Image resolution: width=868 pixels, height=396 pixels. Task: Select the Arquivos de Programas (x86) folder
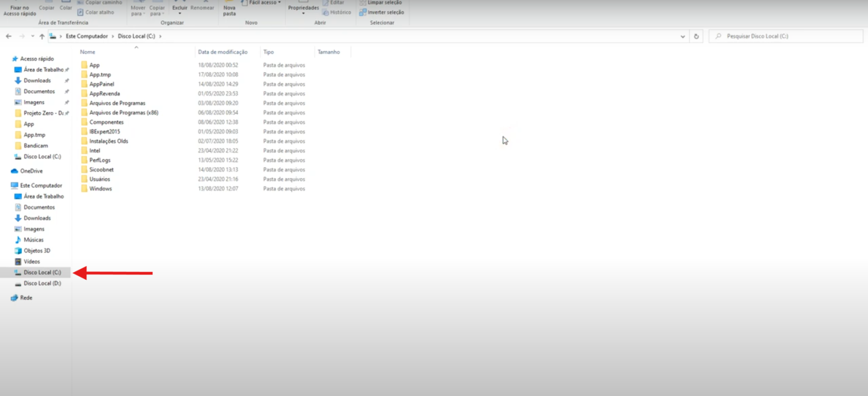pyautogui.click(x=123, y=113)
